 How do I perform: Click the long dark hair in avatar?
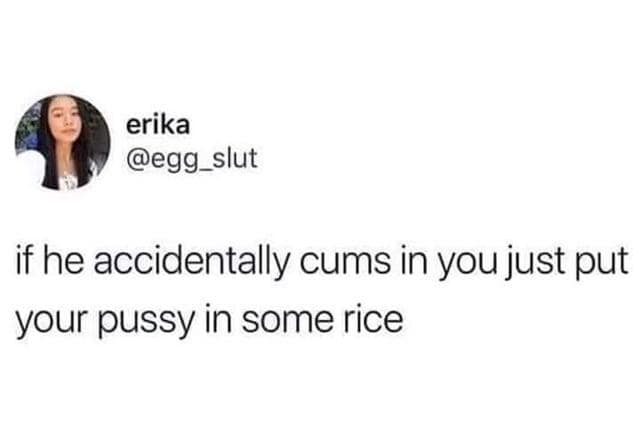48,147
